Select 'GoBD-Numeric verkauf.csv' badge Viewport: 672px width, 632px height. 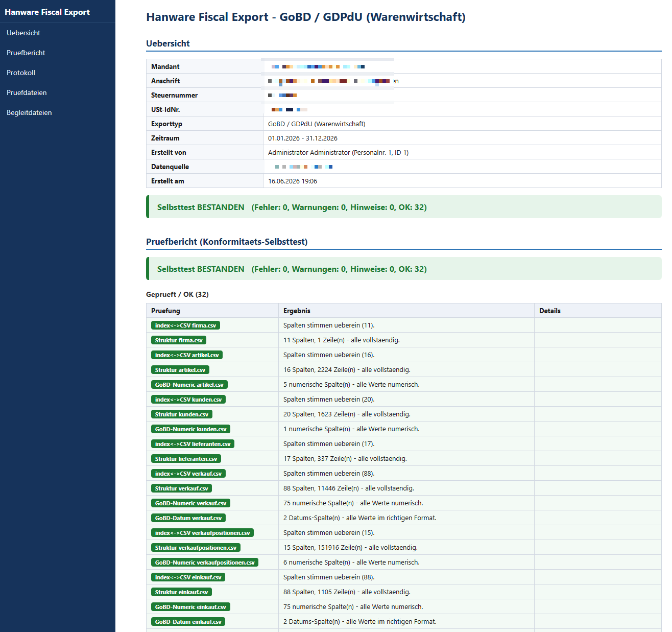tap(190, 503)
